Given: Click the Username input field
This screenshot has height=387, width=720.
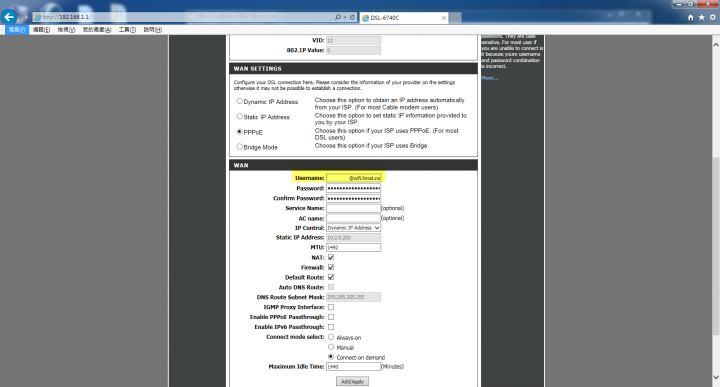Looking at the screenshot, I should pos(354,178).
